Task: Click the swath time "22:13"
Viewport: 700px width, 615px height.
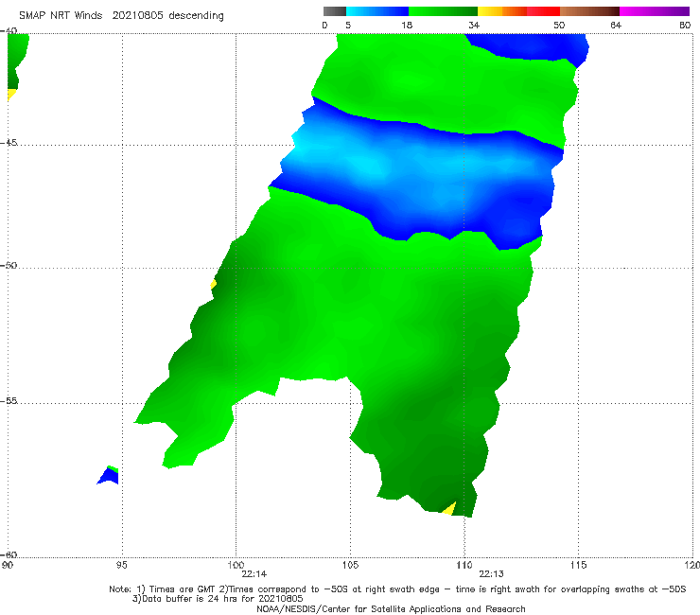Action: tap(492, 574)
